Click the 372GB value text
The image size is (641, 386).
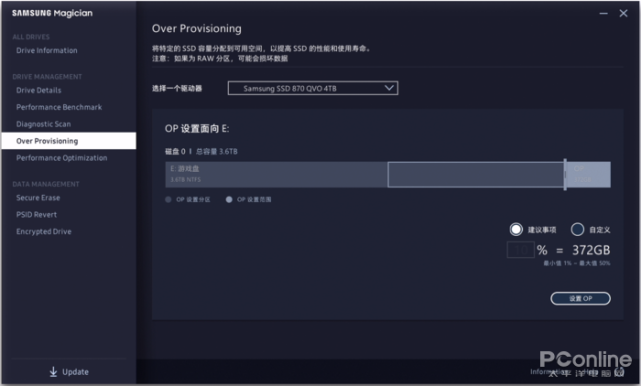click(x=591, y=250)
